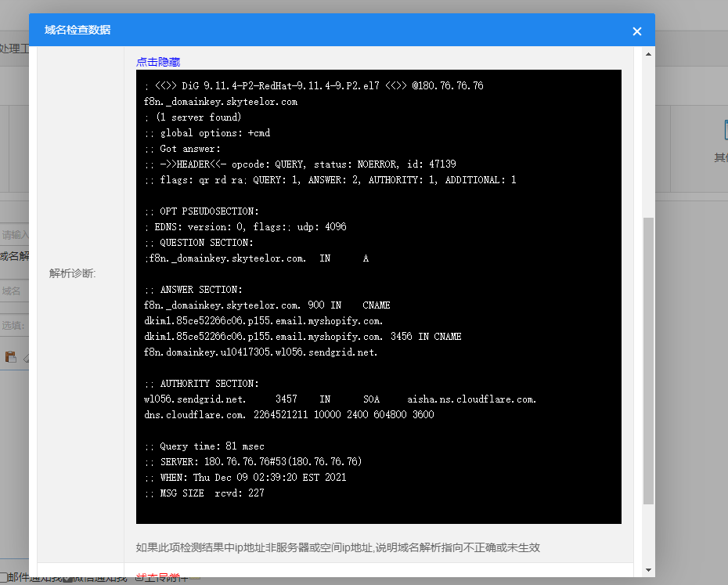This screenshot has height=585, width=728.
Task: Click the dialog scrollbar up arrow
Action: tap(648, 54)
